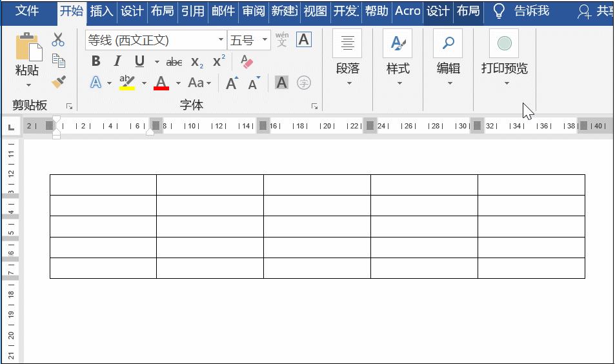Switch to the Help tab

376,11
